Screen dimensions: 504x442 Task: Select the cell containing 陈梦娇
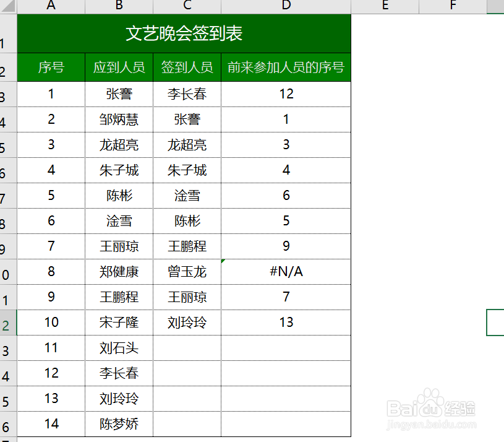tap(118, 424)
